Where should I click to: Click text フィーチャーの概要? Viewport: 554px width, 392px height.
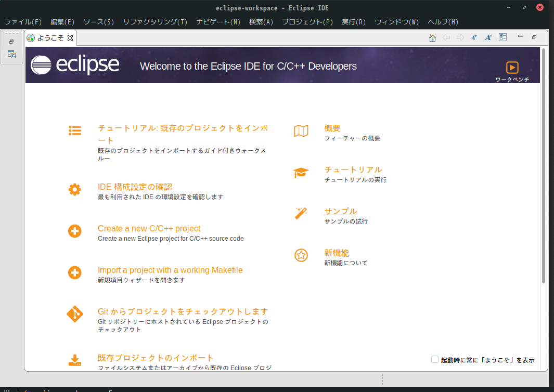(352, 138)
